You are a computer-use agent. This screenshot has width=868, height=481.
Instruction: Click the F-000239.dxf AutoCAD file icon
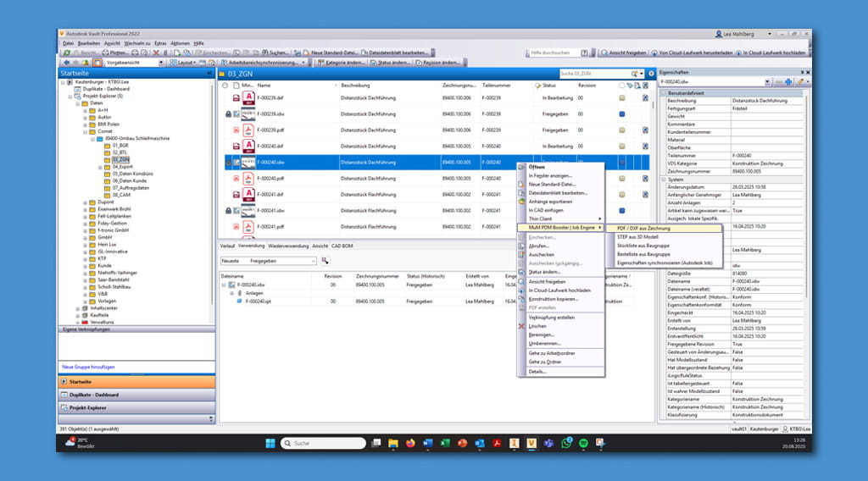(x=248, y=97)
